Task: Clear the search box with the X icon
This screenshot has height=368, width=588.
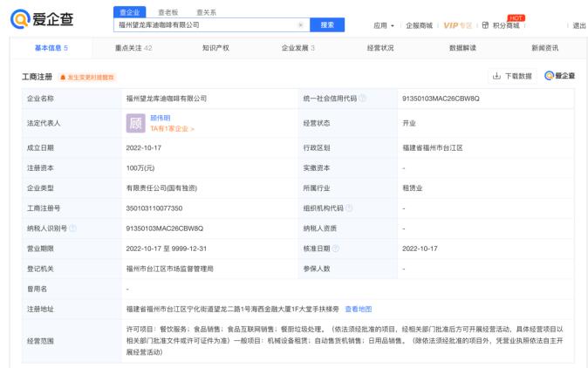Action: point(300,25)
